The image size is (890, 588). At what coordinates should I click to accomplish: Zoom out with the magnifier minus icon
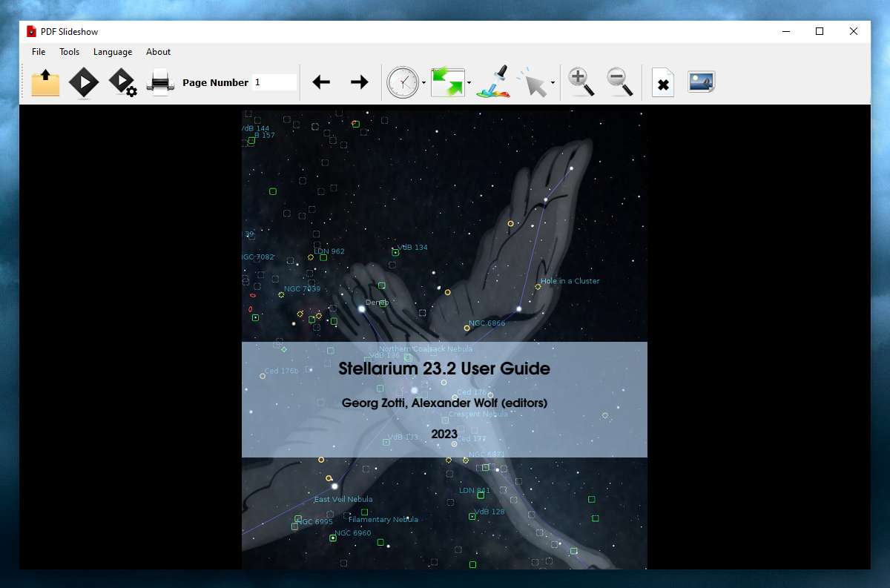click(x=620, y=82)
